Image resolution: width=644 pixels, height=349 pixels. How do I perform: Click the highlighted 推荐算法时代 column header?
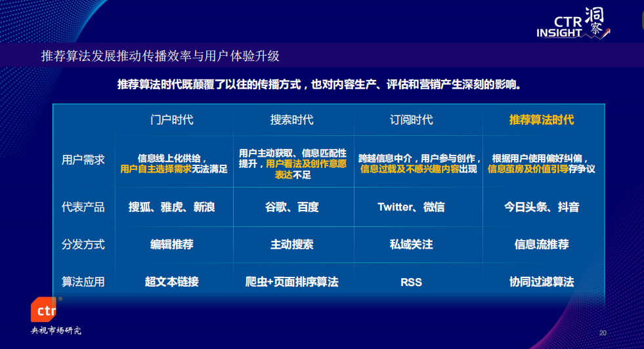coord(542,120)
